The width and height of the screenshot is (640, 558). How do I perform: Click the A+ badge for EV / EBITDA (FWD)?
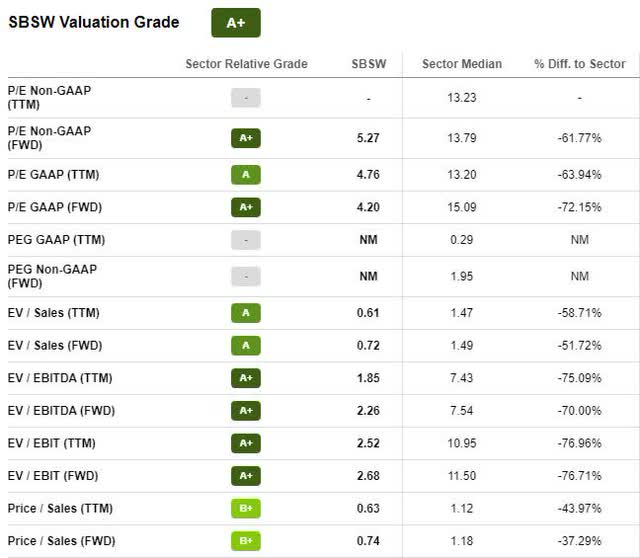click(x=246, y=411)
